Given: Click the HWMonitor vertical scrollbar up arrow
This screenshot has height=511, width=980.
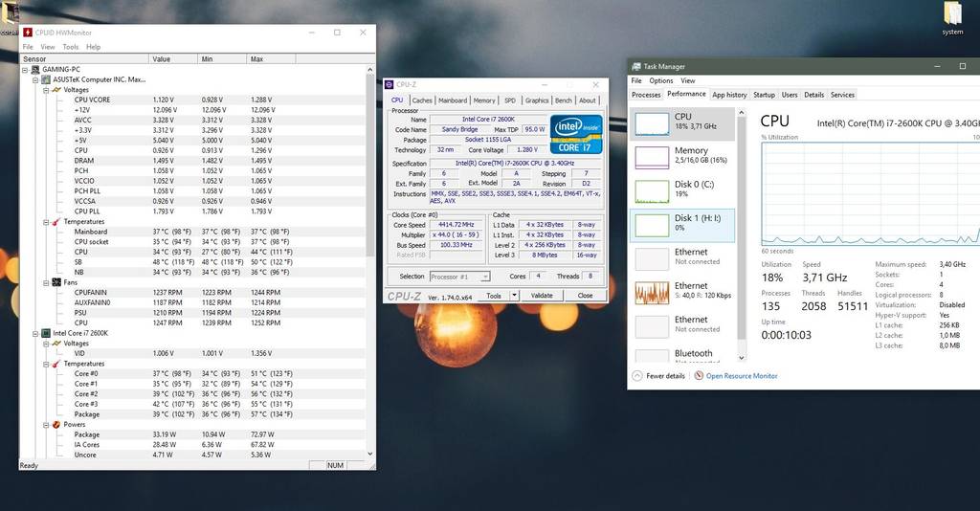Looking at the screenshot, I should click(x=370, y=69).
